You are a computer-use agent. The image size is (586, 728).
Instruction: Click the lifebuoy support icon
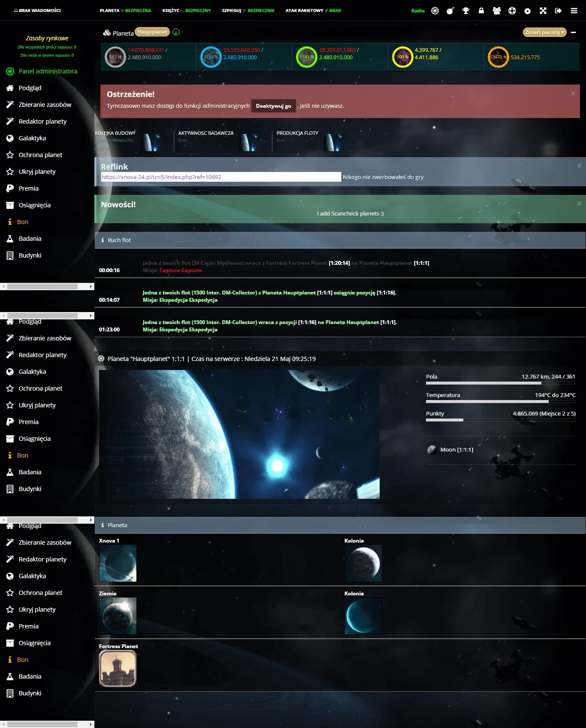tap(512, 11)
